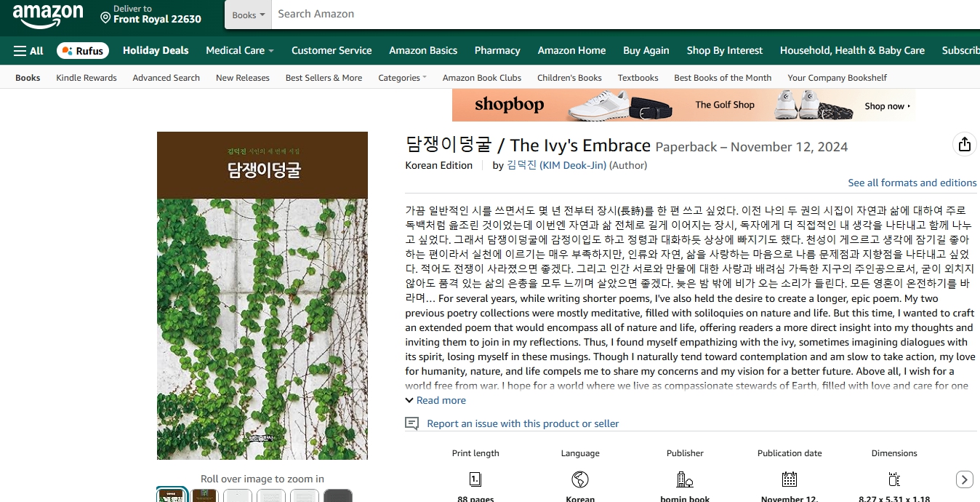Go to Amazon Home
Image resolution: width=980 pixels, height=502 pixels.
click(571, 50)
